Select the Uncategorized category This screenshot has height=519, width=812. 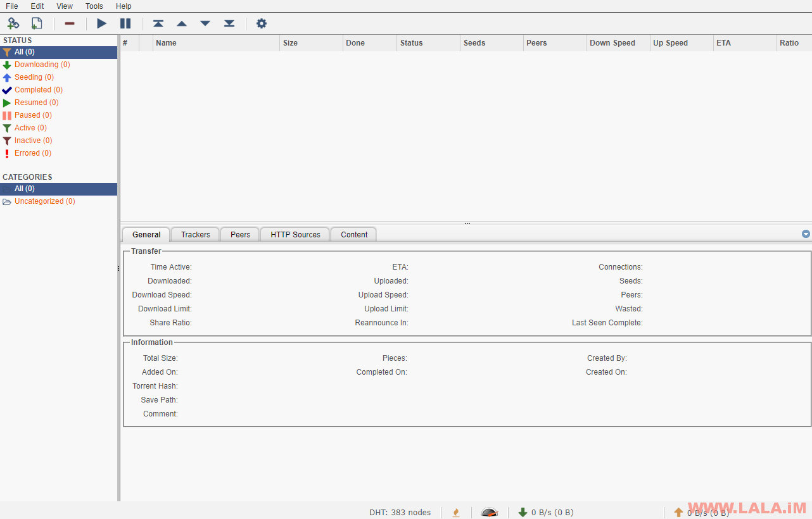(x=44, y=201)
